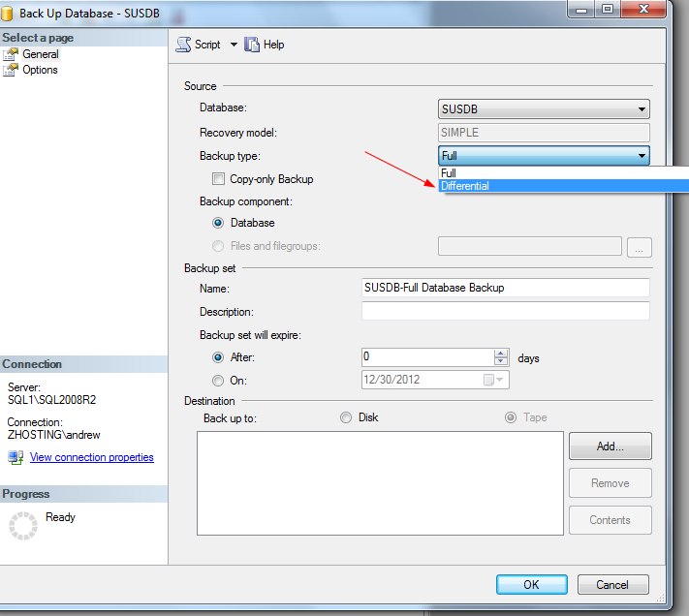Select Tape as backup destination
Image resolution: width=689 pixels, height=616 pixels.
511,417
